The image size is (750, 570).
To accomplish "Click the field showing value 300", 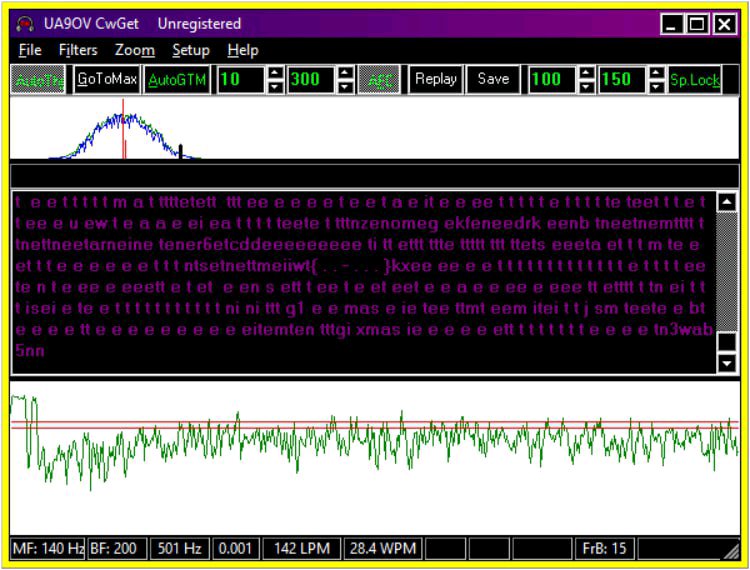I will coord(311,80).
